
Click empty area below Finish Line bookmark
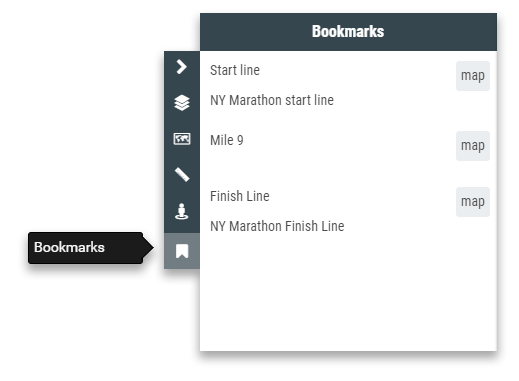[348, 293]
